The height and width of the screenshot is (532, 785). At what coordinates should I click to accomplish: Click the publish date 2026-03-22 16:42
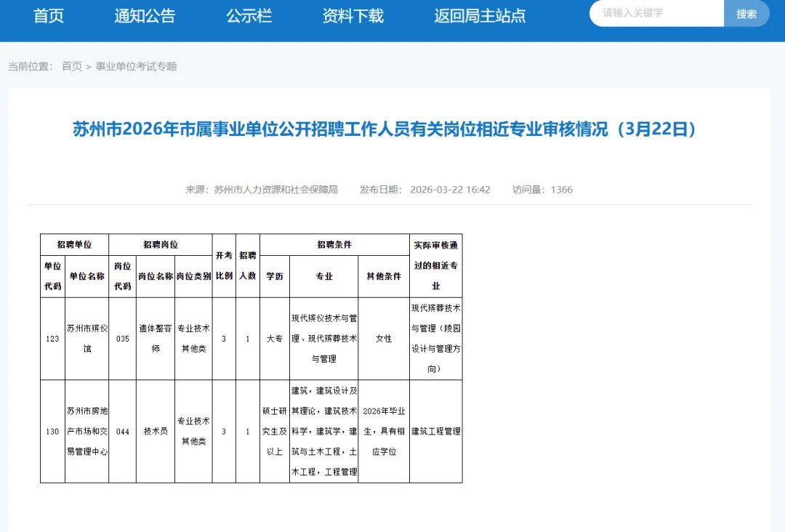(x=450, y=190)
